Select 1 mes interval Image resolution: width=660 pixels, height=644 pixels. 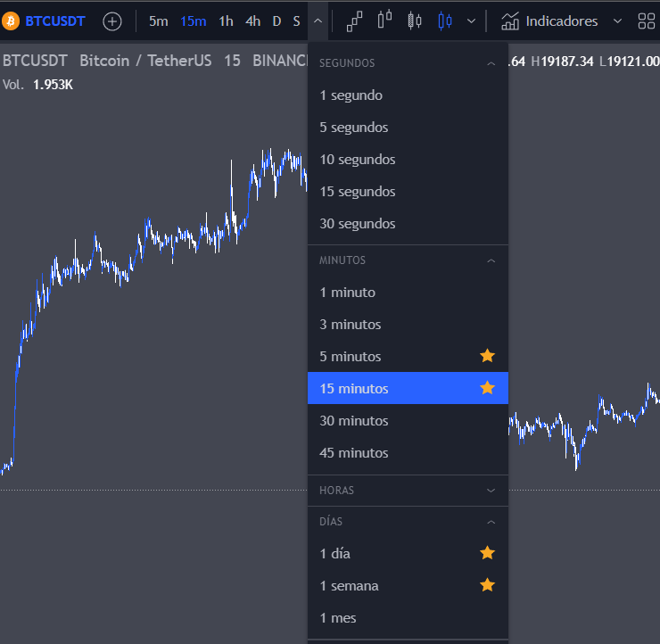pyautogui.click(x=408, y=618)
